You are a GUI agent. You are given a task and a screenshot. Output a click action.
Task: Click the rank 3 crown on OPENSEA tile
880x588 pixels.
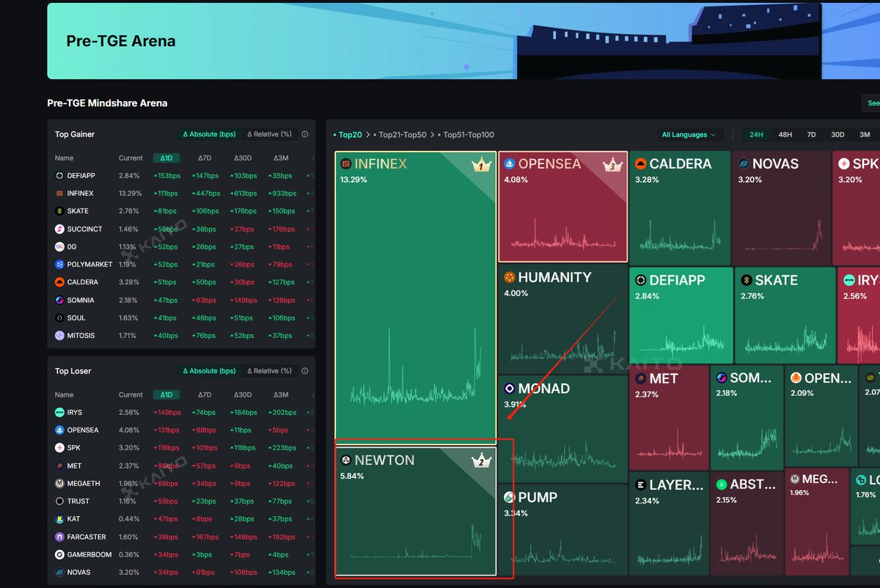(613, 165)
